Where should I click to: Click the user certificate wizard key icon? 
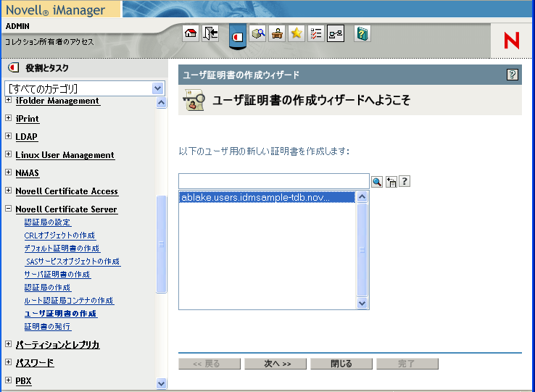click(x=194, y=100)
